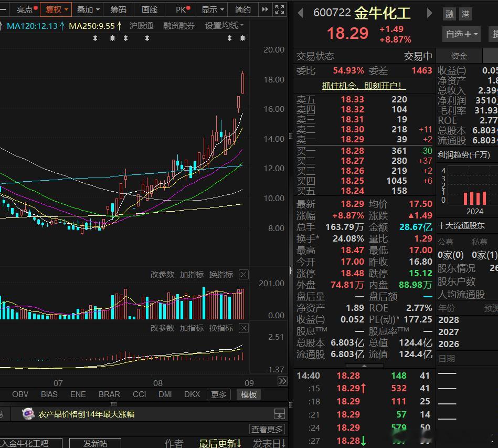This screenshot has width=498, height=448.
Task: Select year 2026 forecast row
Action: point(449,343)
